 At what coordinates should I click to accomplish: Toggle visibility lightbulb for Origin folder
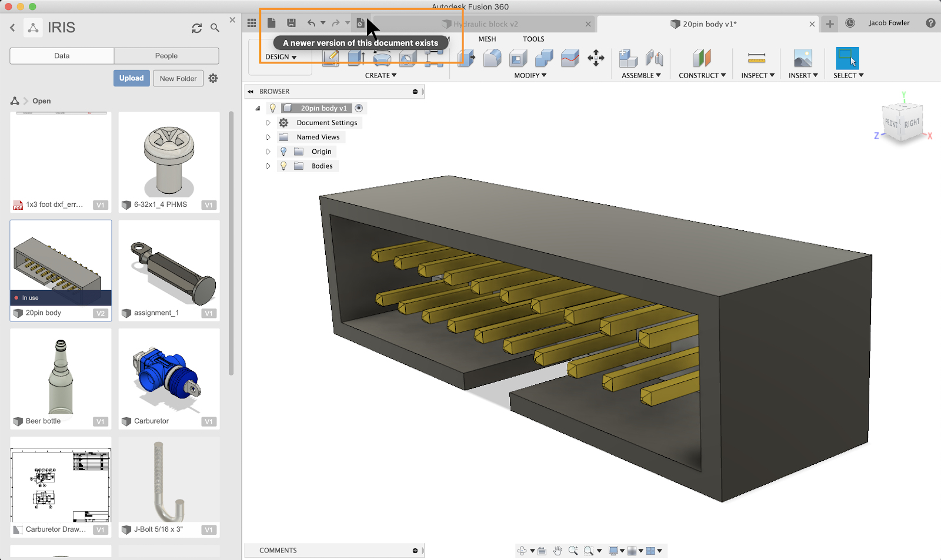point(283,152)
